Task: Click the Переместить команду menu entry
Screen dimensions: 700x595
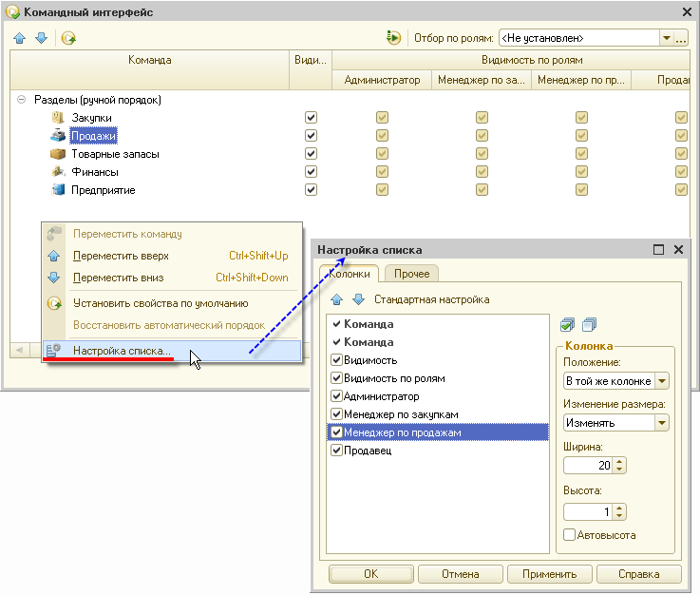Action: coord(171,234)
